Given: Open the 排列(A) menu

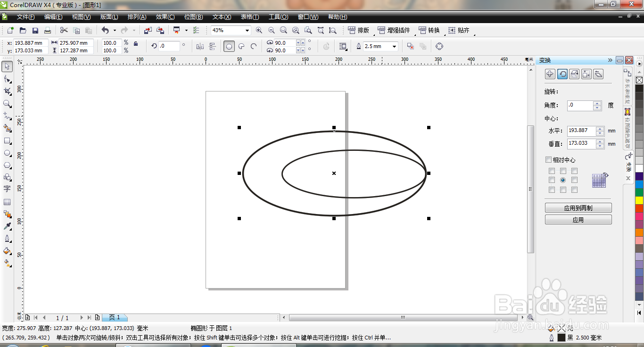Looking at the screenshot, I should coord(137,17).
